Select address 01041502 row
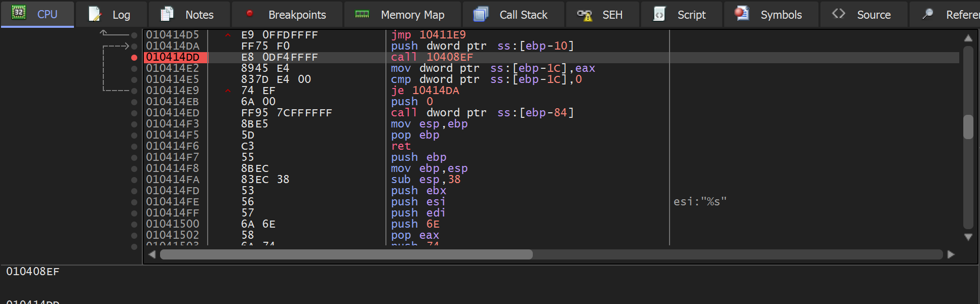 tap(173, 236)
